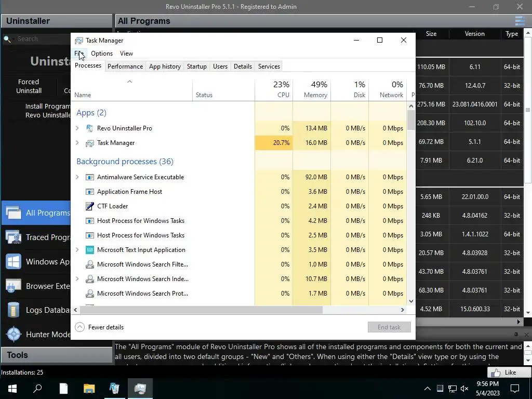Click the Microsoft Windows Search Indexer icon

(89, 279)
